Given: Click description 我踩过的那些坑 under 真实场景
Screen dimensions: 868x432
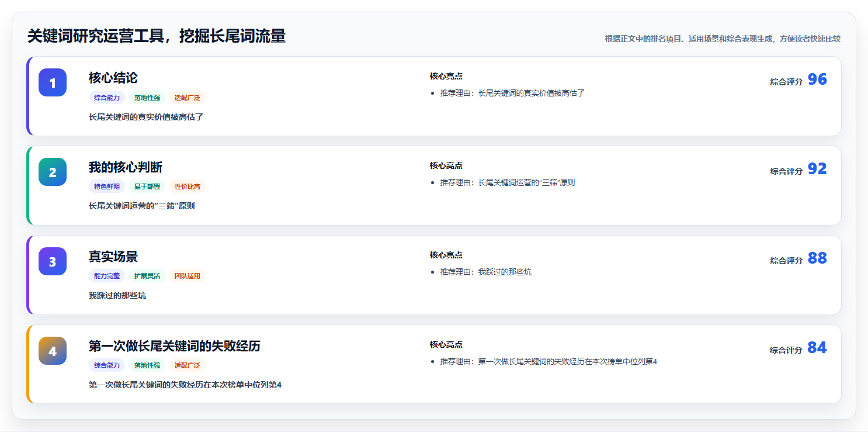Looking at the screenshot, I should click(x=117, y=296).
